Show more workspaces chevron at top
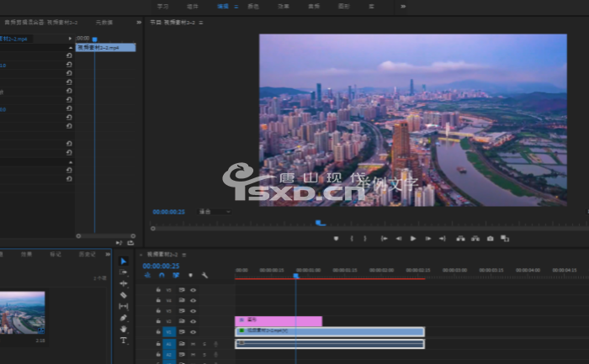The height and width of the screenshot is (364, 589). point(403,6)
